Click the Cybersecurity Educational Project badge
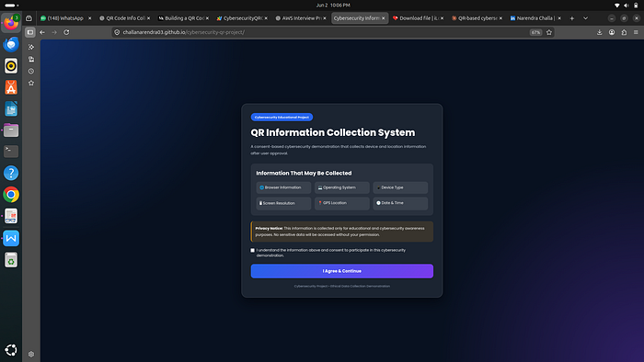 coord(282,118)
